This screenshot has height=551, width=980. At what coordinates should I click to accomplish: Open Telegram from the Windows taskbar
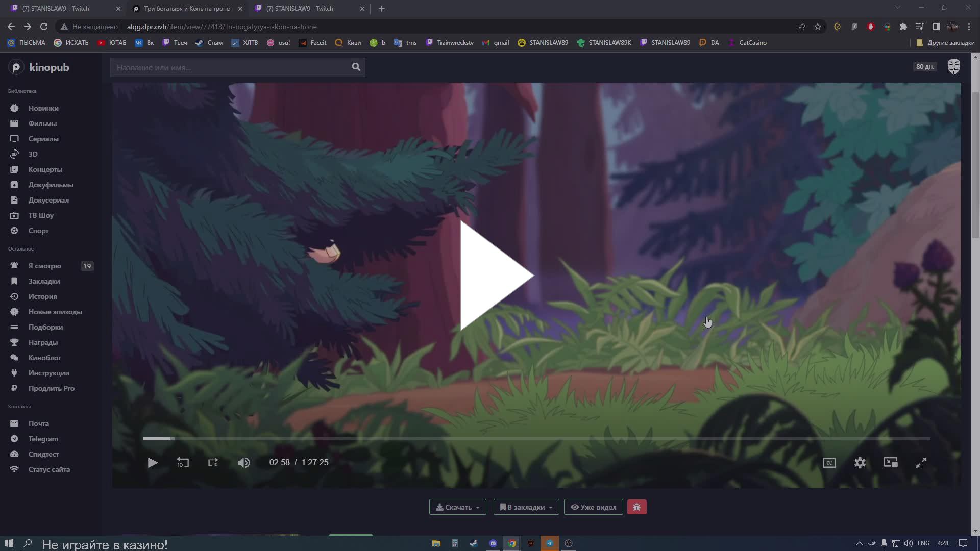tap(549, 543)
